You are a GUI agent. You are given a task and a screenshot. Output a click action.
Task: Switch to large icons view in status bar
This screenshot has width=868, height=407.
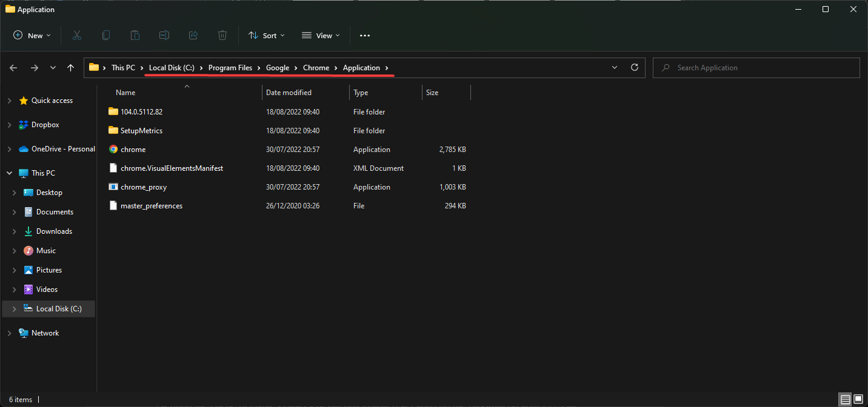(858, 400)
